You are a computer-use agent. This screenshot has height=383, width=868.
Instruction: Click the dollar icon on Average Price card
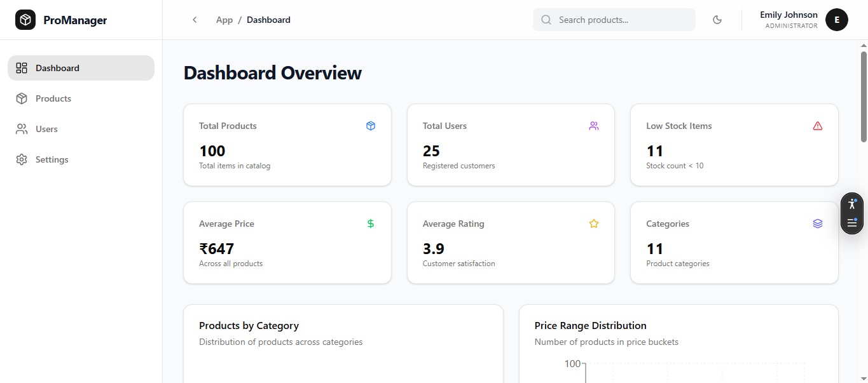(371, 224)
